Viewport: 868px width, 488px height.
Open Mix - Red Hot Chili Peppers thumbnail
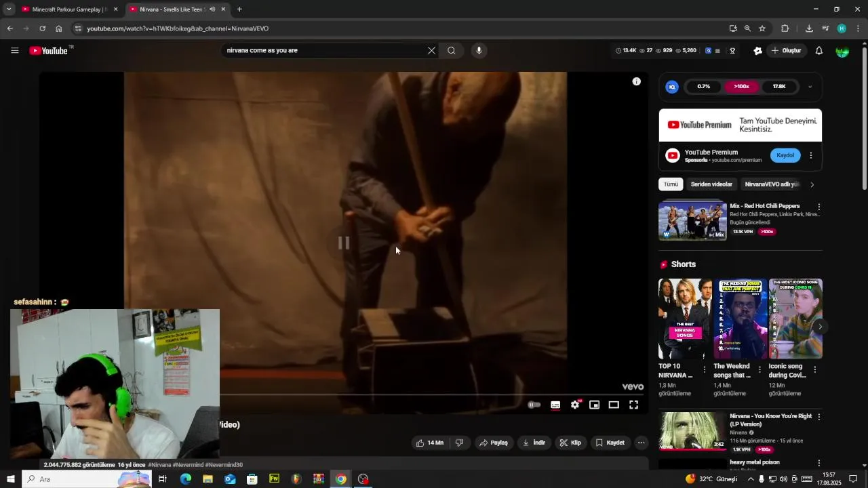[x=692, y=220]
